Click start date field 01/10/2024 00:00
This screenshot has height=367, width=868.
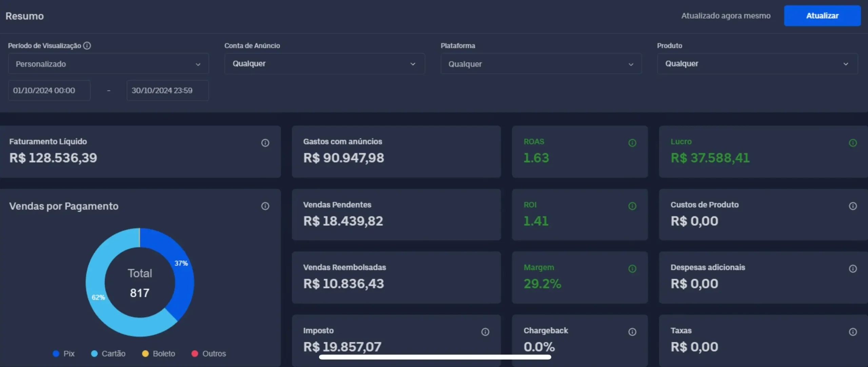(49, 91)
